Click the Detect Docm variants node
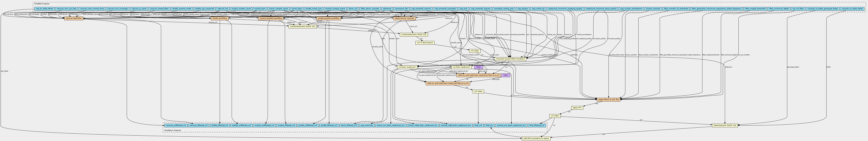The width and height of the screenshot is (868, 141). click(404, 18)
